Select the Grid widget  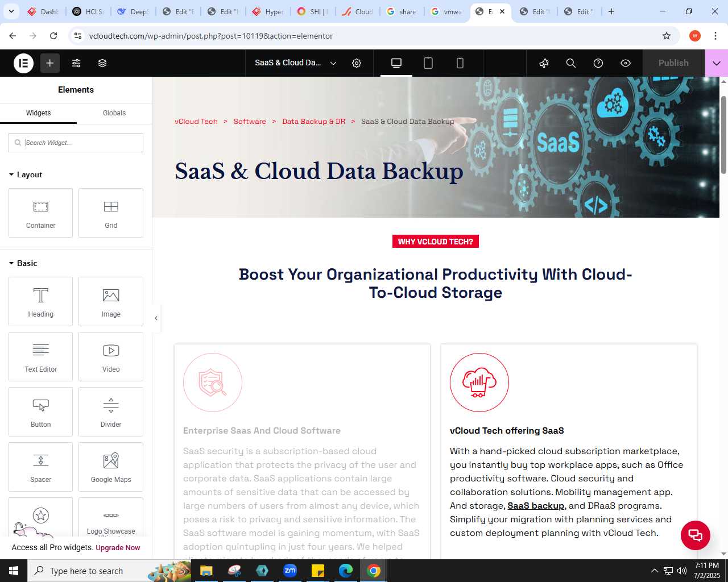tap(111, 213)
